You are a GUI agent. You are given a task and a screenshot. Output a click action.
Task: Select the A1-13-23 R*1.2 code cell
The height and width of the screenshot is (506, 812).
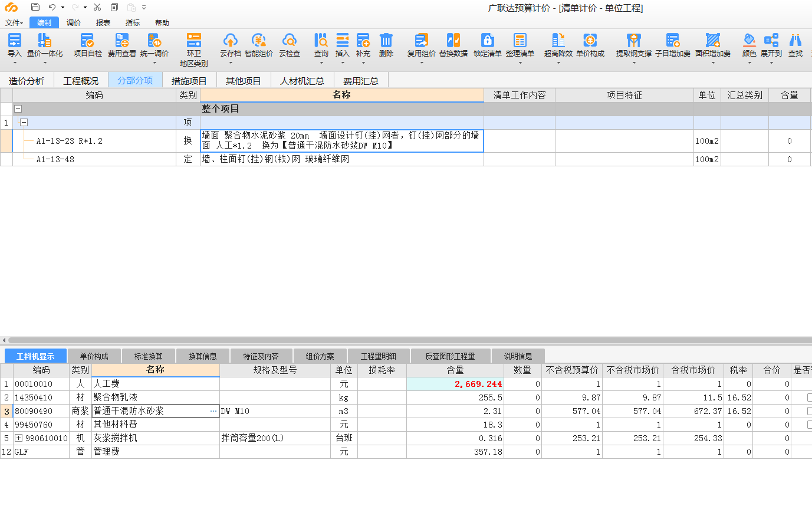[x=94, y=141]
